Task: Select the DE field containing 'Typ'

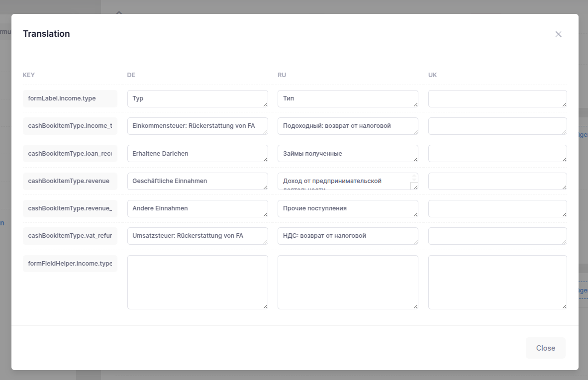Action: [x=197, y=98]
